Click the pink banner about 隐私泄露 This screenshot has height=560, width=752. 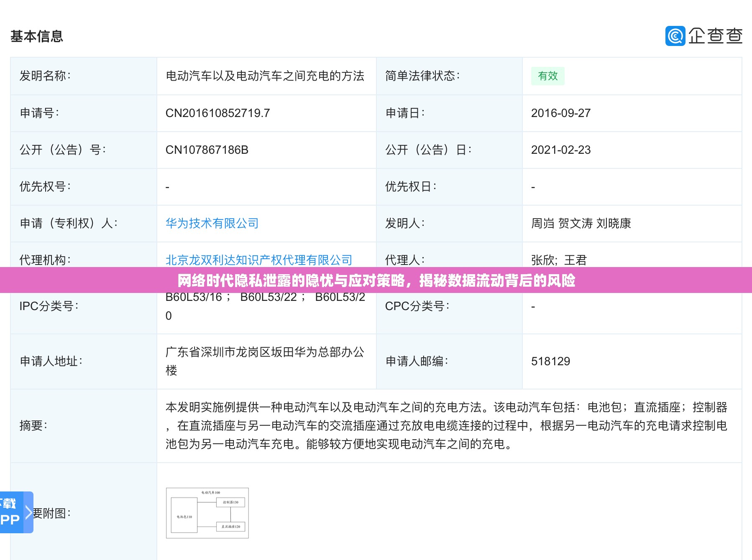click(x=376, y=280)
